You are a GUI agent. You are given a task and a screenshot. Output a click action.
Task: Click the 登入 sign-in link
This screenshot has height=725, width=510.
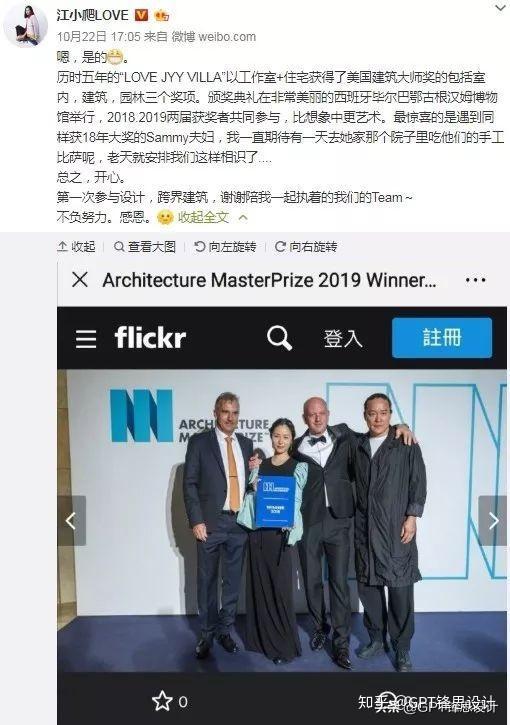click(x=343, y=338)
